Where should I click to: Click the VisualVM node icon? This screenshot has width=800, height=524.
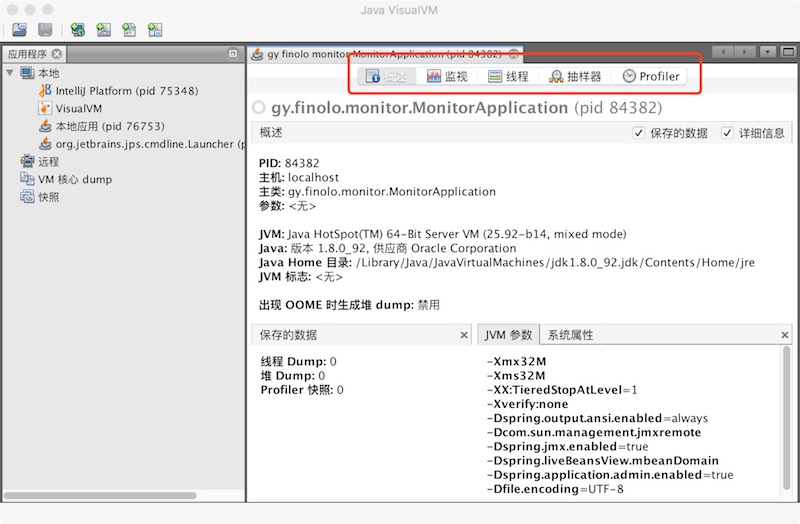pyautogui.click(x=45, y=108)
